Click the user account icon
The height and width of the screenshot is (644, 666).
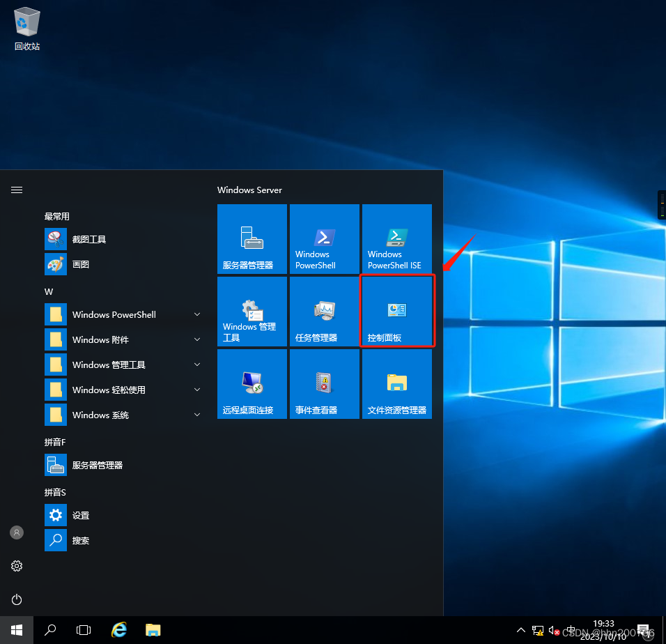point(17,532)
